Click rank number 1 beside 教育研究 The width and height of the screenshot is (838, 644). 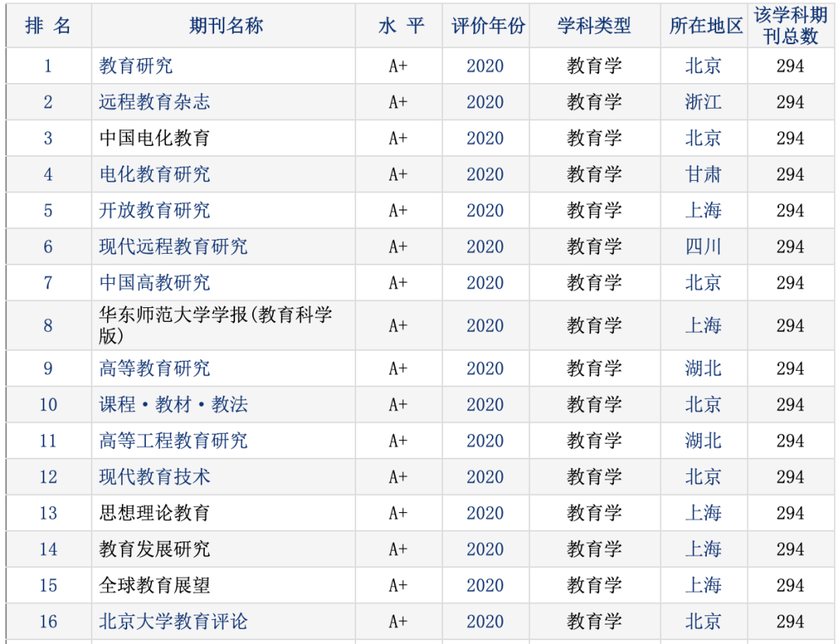coord(48,66)
